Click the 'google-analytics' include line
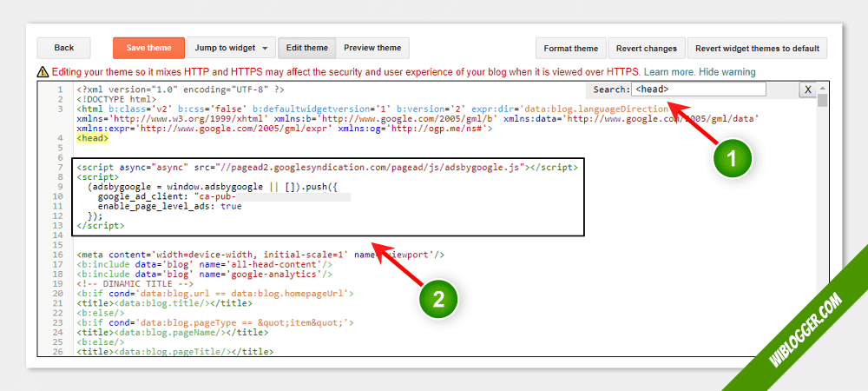868x391 pixels. click(204, 275)
